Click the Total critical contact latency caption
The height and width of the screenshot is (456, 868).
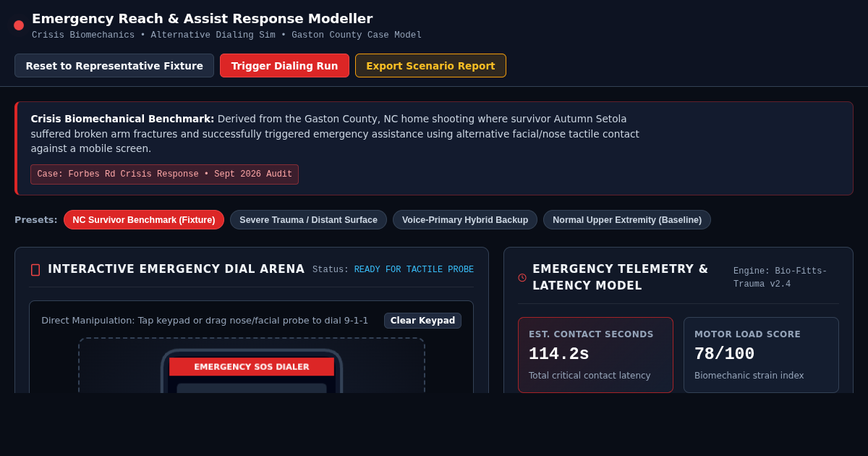tap(590, 376)
